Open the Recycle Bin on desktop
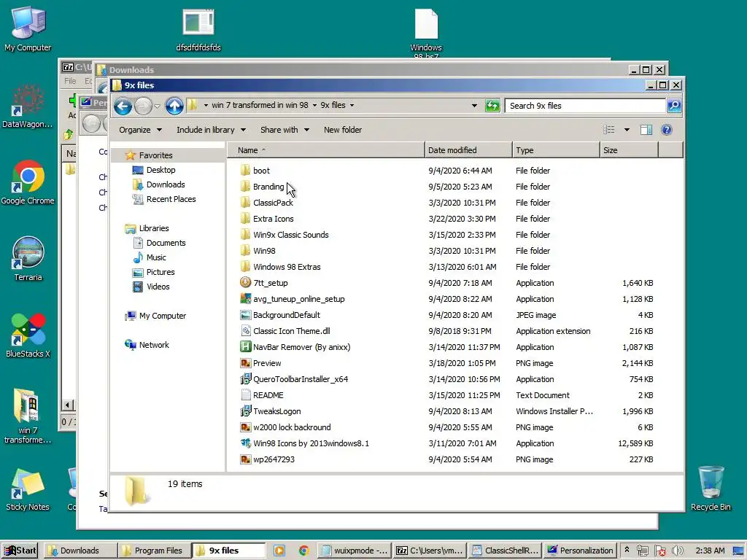747x560 pixels. 711,488
